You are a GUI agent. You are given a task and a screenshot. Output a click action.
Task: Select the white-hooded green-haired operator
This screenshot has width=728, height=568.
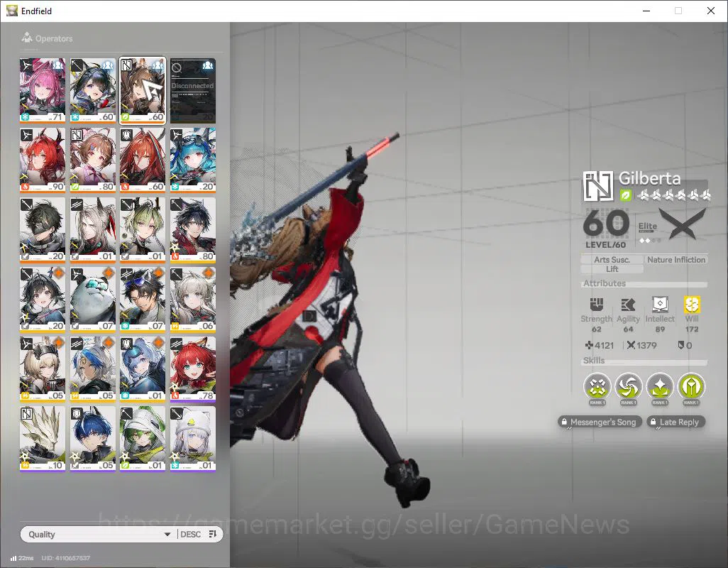[143, 438]
